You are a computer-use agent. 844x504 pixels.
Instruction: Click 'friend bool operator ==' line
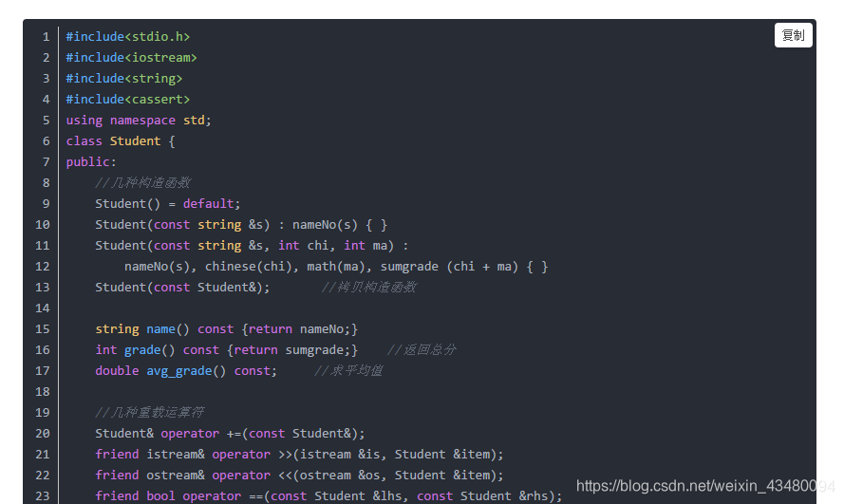328,495
